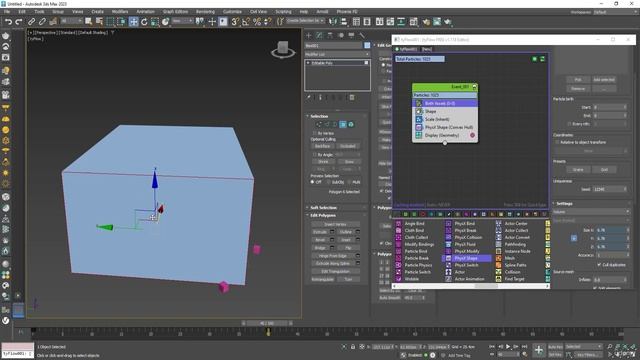Click the Retriangulate button

point(323,280)
